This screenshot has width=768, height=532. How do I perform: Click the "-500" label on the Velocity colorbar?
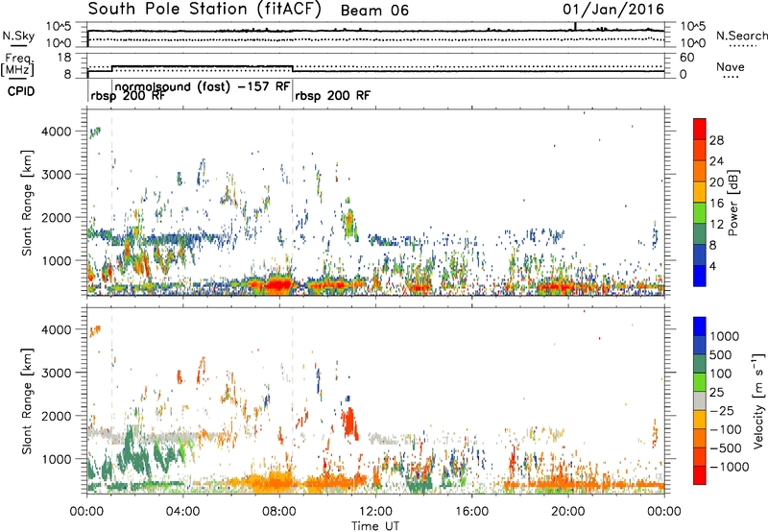(726, 448)
